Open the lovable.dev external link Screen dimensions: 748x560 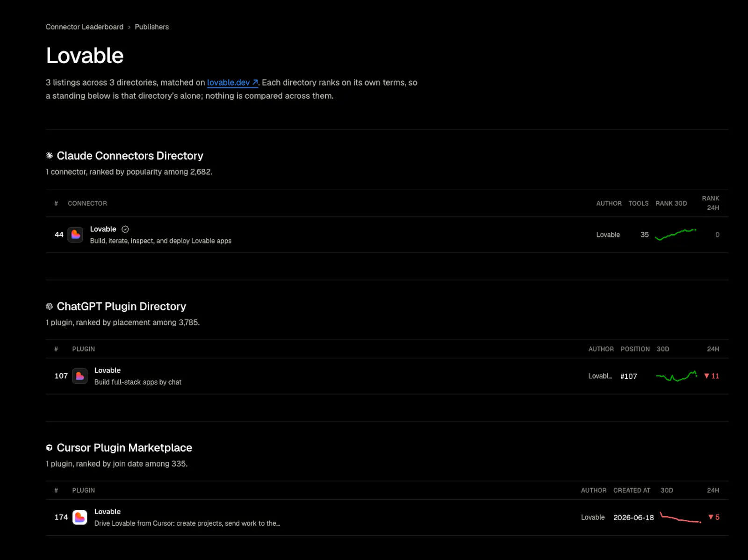[x=232, y=83]
